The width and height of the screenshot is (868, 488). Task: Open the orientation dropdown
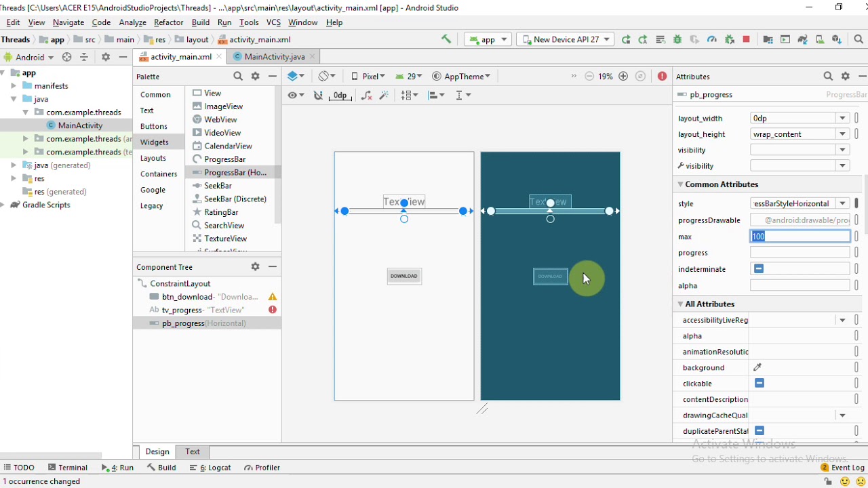pyautogui.click(x=328, y=77)
